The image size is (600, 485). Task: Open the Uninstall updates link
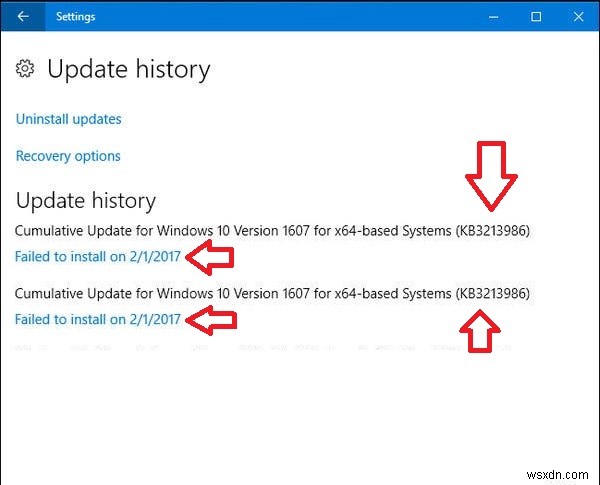68,119
